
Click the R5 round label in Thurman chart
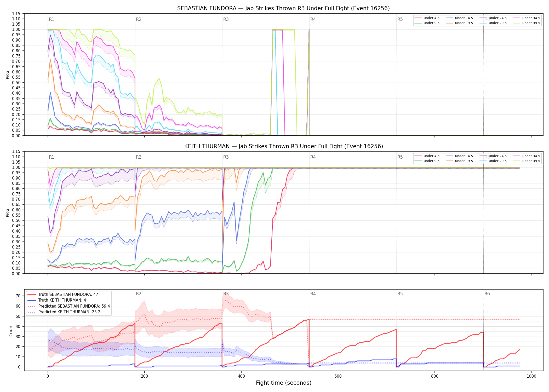(400, 157)
